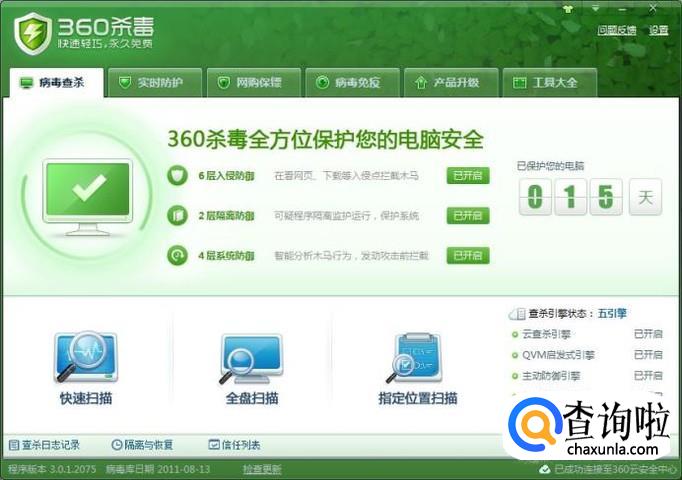The image size is (682, 480).
Task: Click 检查更新 in status bar
Action: pos(262,470)
